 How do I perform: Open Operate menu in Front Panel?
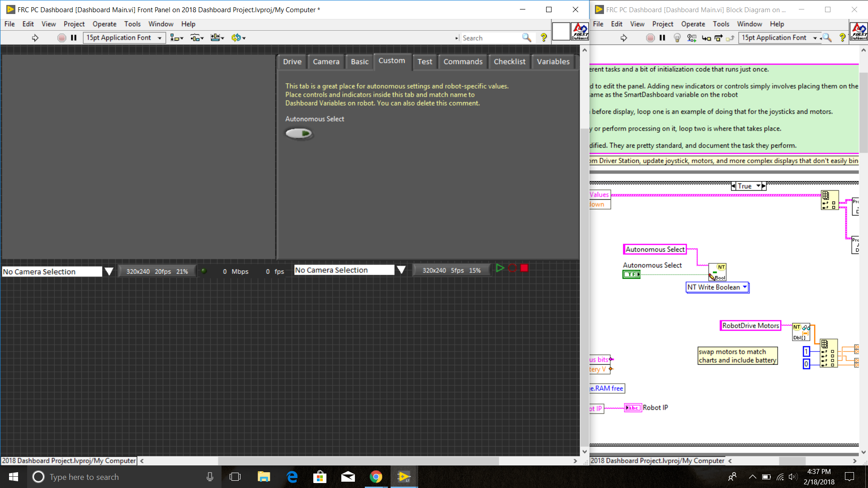coord(104,24)
